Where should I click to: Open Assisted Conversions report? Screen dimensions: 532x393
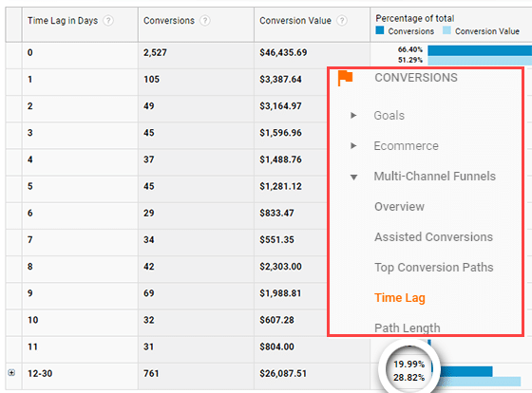coord(433,236)
